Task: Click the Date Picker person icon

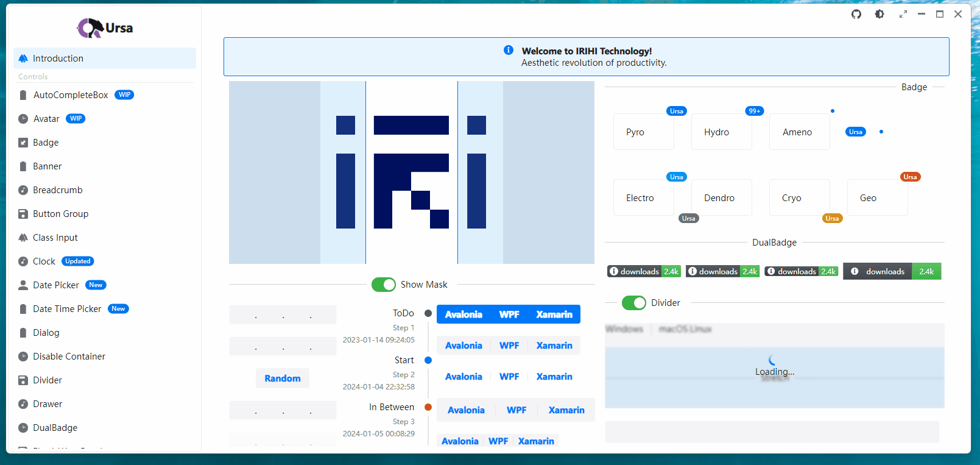Action: click(23, 285)
